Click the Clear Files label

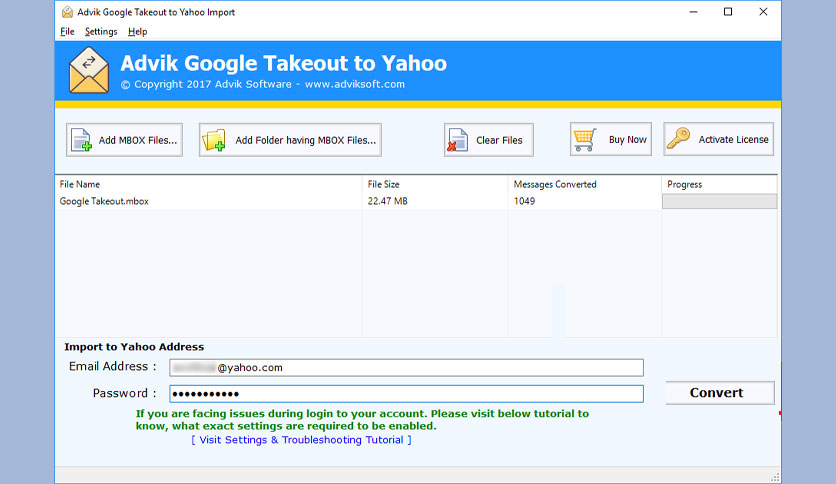pyautogui.click(x=499, y=140)
